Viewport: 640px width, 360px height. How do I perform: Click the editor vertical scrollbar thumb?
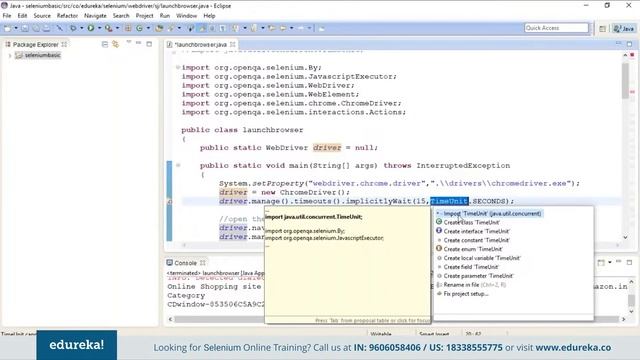625,81
